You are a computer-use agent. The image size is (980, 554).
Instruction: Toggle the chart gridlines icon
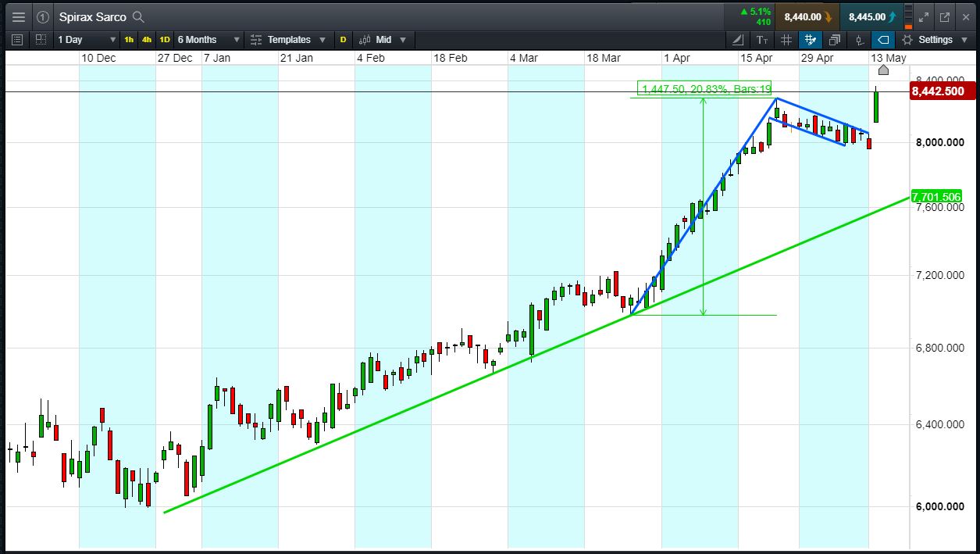pyautogui.click(x=786, y=40)
